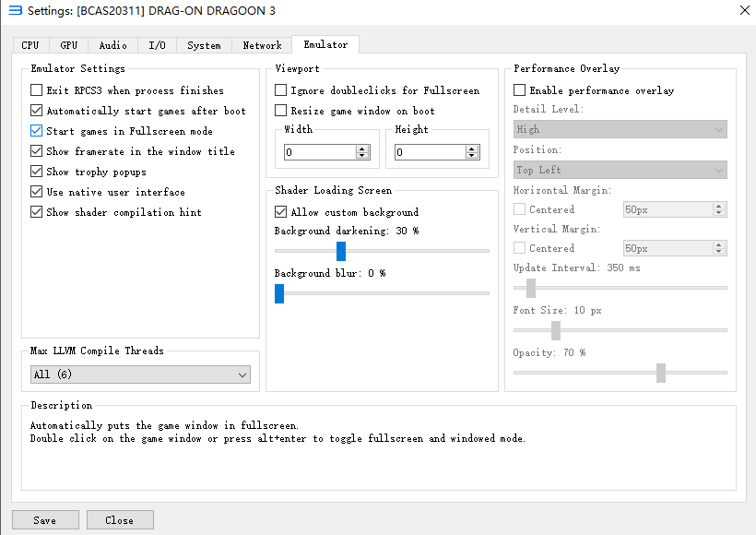Click the Close button at bottom
Image resolution: width=756 pixels, height=535 pixels.
(120, 520)
